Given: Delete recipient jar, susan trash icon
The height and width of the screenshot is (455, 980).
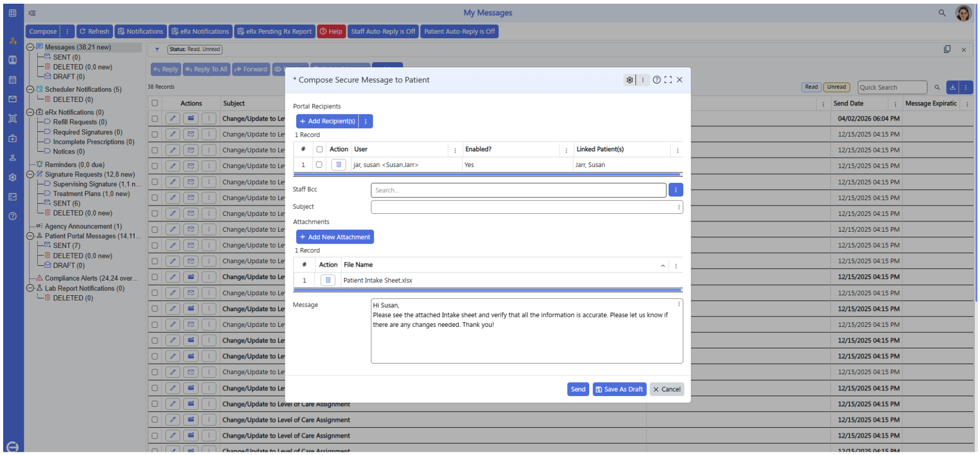Looking at the screenshot, I should (339, 165).
